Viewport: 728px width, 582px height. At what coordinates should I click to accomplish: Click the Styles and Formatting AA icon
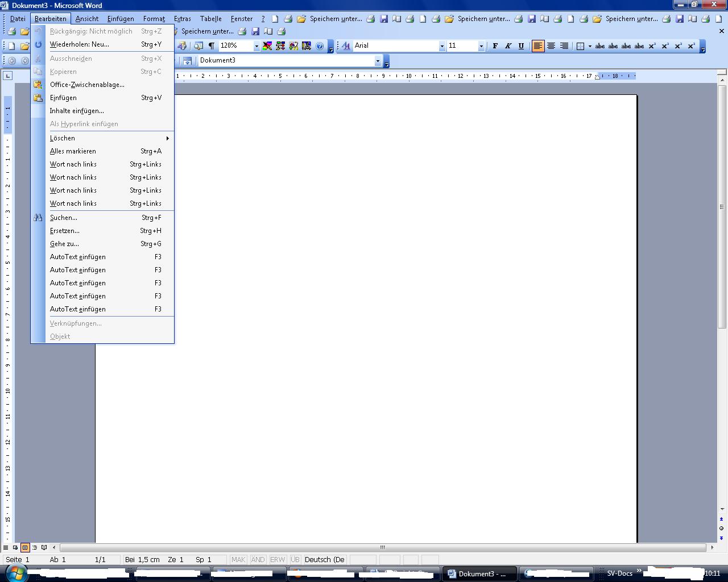(346, 45)
